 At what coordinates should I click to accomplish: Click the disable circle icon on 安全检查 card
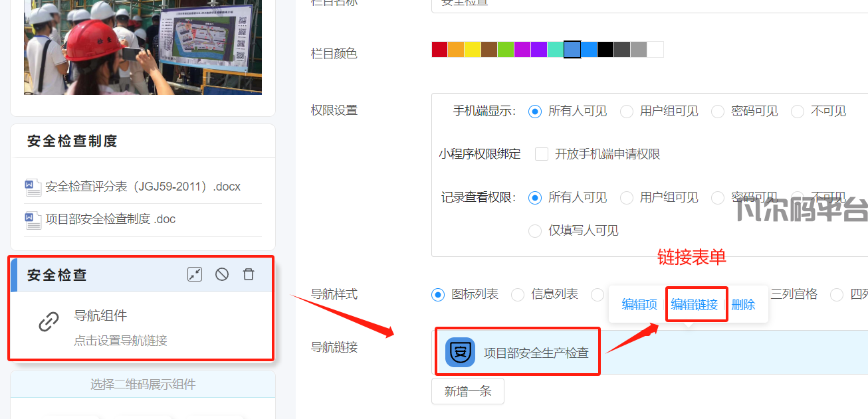[x=222, y=274]
